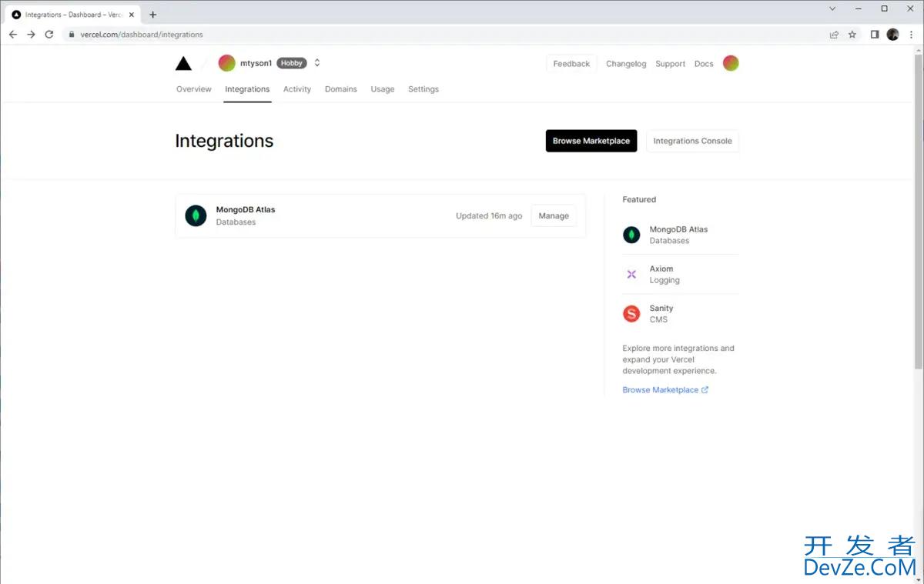Open the Axiom Logging integration
Image resolution: width=924 pixels, height=584 pixels.
681,274
